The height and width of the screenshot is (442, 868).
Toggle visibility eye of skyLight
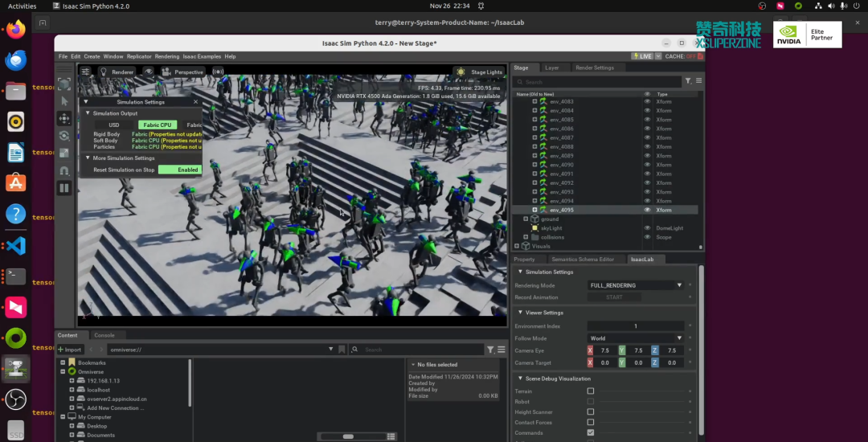tap(647, 228)
